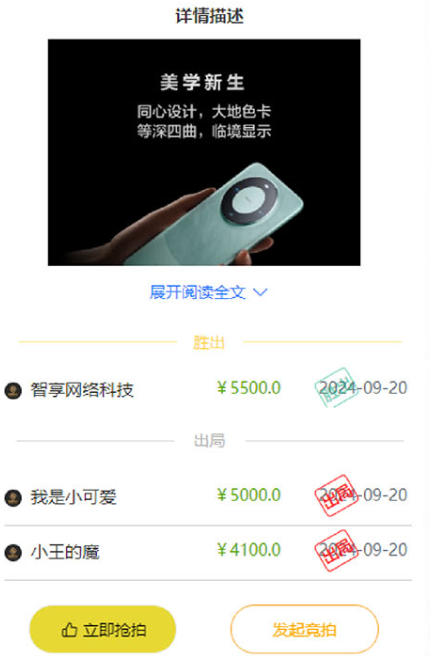Click the 详情描述 title
The width and height of the screenshot is (430, 656).
[x=210, y=16]
